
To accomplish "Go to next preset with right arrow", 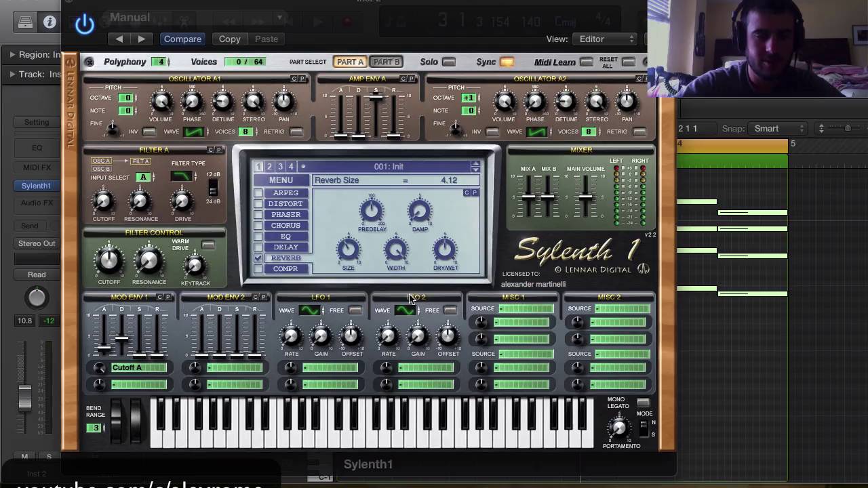I will [x=141, y=39].
